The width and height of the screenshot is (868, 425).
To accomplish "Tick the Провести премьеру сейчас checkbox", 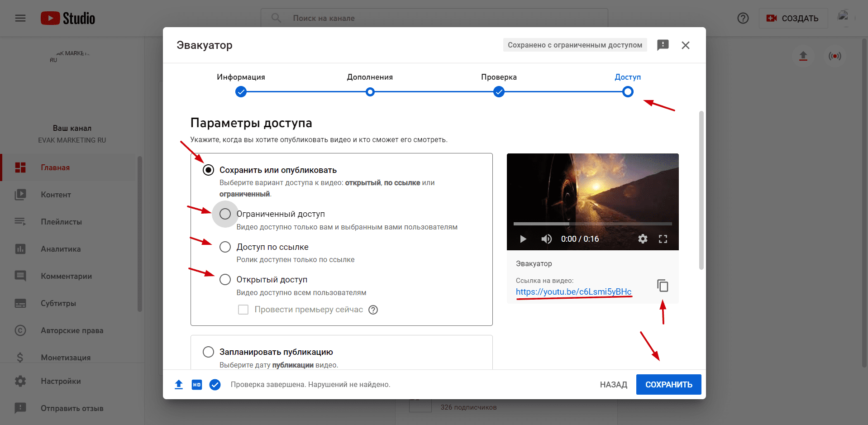I will click(x=243, y=310).
